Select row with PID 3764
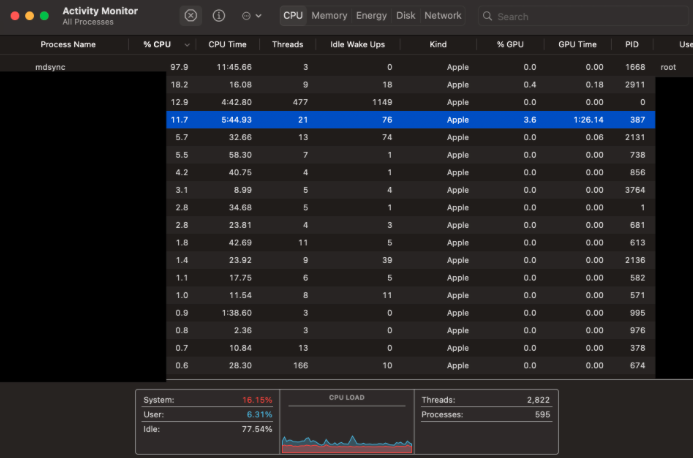The image size is (693, 458). [x=411, y=190]
